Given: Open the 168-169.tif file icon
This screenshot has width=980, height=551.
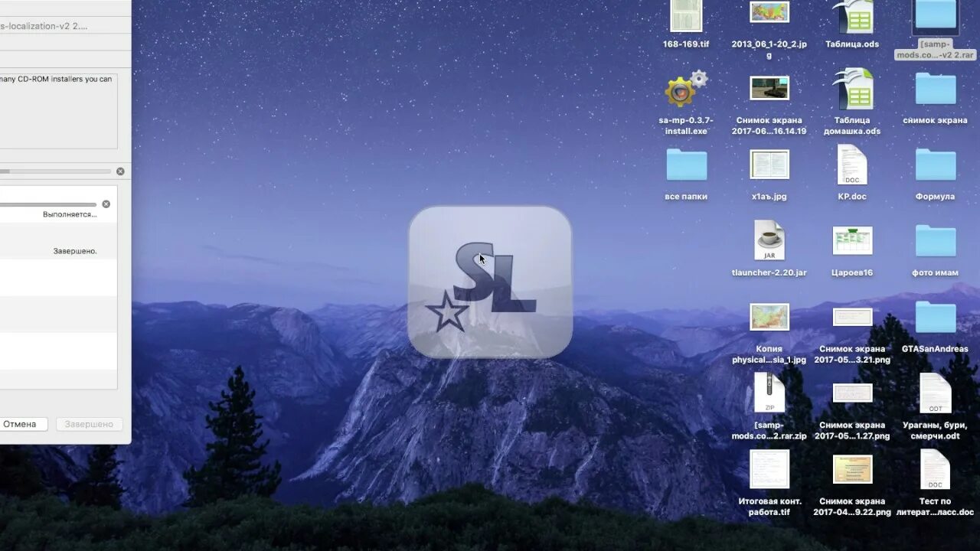Looking at the screenshot, I should point(686,15).
